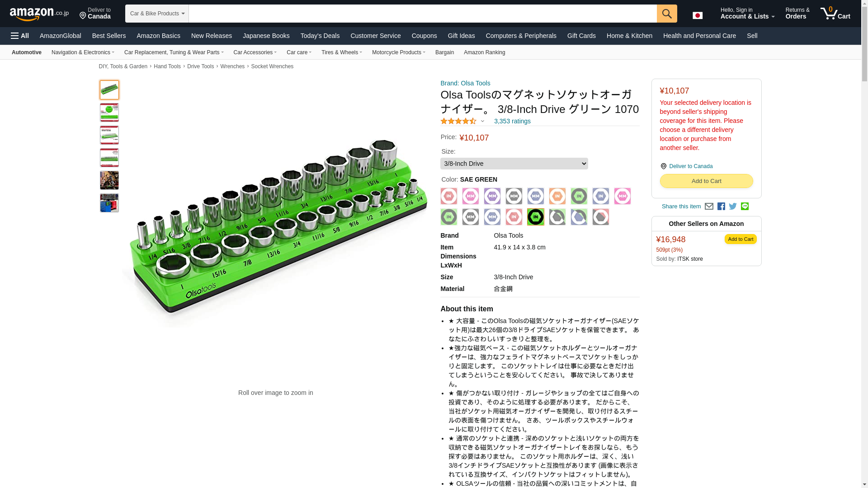The height and width of the screenshot is (488, 868).
Task: Open the Today's Deals nav item
Action: [x=320, y=36]
